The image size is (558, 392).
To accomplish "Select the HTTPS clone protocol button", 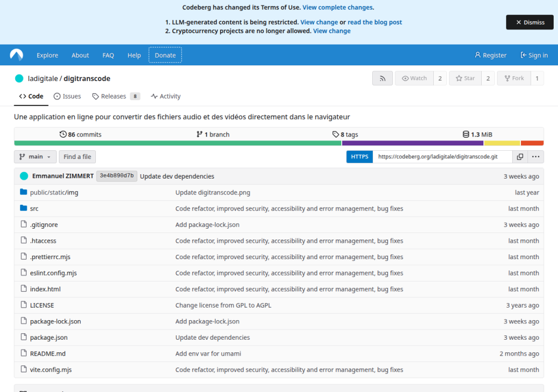I will (x=360, y=156).
